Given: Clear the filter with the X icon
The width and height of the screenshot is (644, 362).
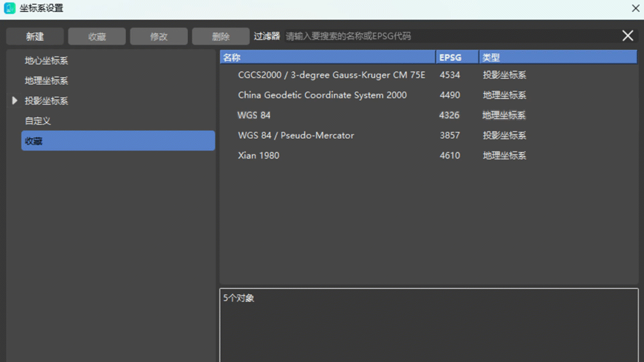Looking at the screenshot, I should pos(627,36).
